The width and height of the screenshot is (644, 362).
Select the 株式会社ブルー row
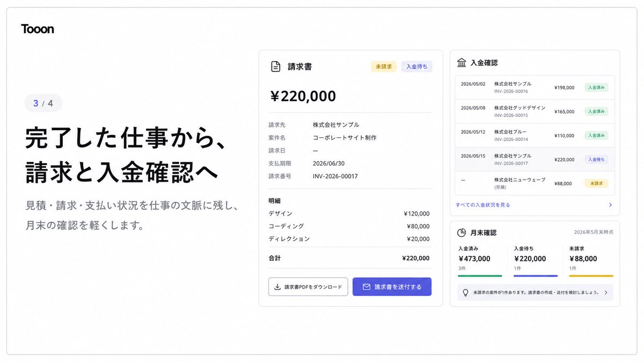tap(535, 136)
